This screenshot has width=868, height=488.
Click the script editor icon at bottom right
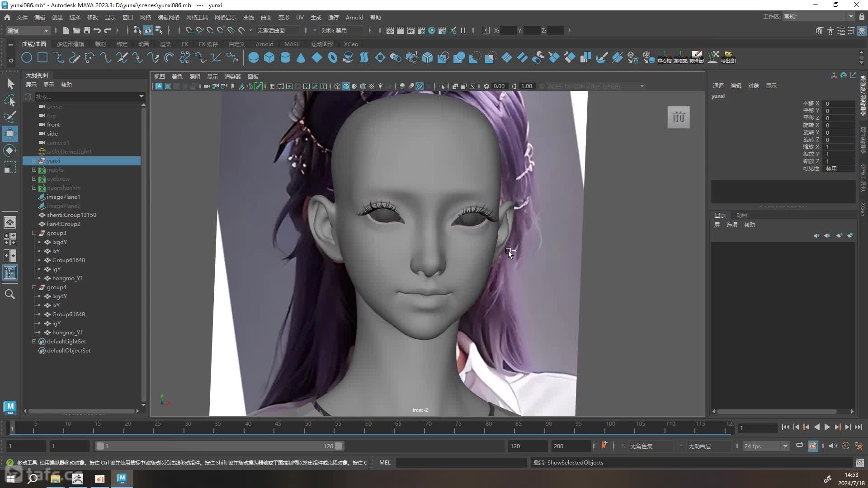(x=860, y=463)
